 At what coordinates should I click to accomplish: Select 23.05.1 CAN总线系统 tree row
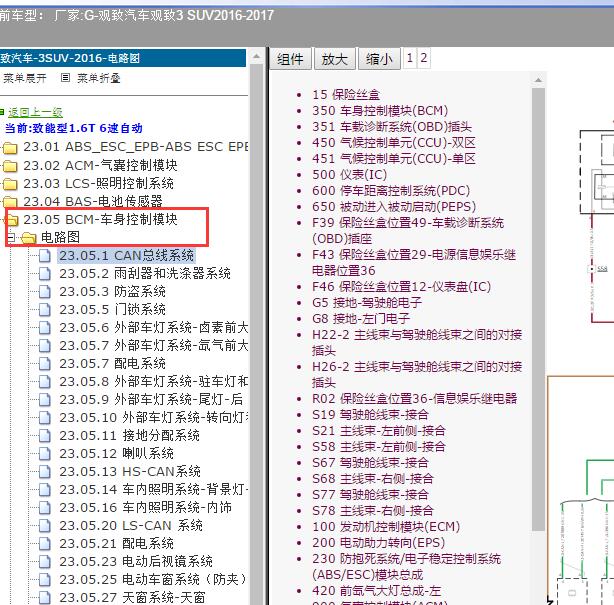tap(126, 256)
